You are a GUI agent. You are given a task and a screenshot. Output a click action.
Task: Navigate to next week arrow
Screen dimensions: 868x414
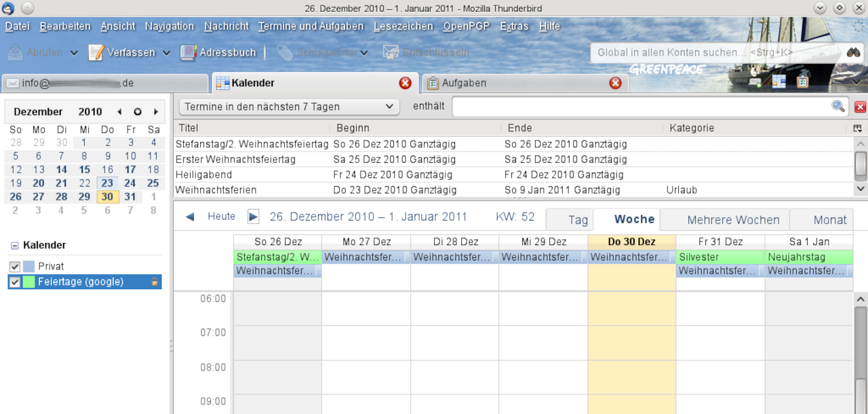click(x=253, y=217)
